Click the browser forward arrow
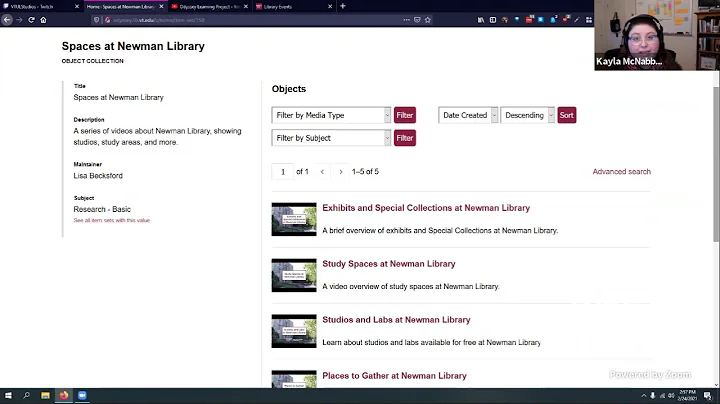Viewport: 720px width, 404px height. pyautogui.click(x=19, y=20)
